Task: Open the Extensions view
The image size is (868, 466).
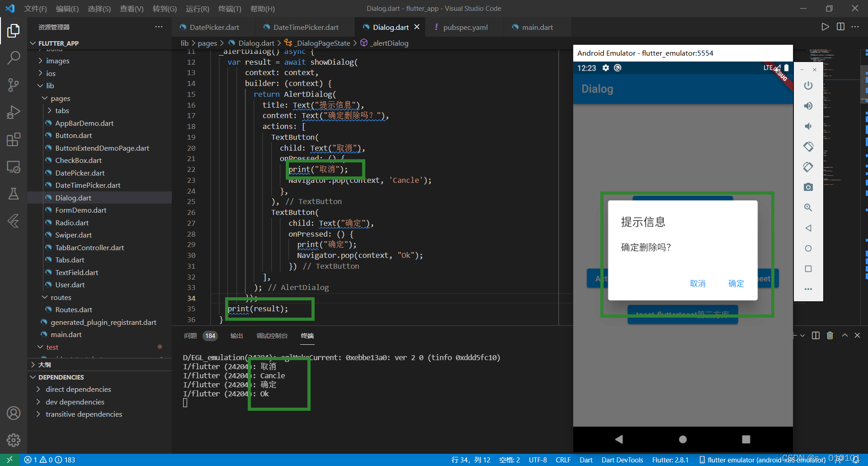Action: click(14, 139)
